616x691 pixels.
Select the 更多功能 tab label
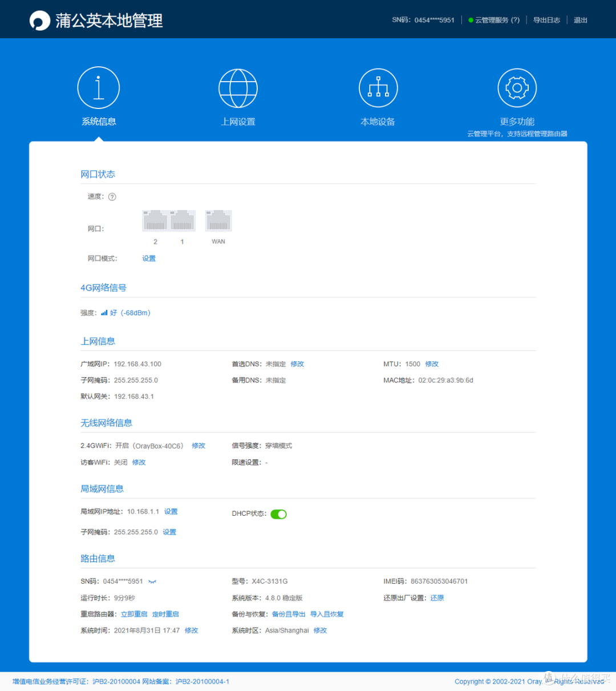coord(517,122)
